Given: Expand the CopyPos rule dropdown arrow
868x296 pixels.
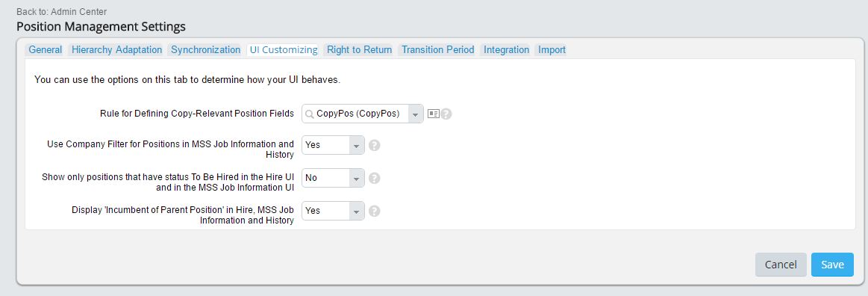Looking at the screenshot, I should click(x=415, y=114).
